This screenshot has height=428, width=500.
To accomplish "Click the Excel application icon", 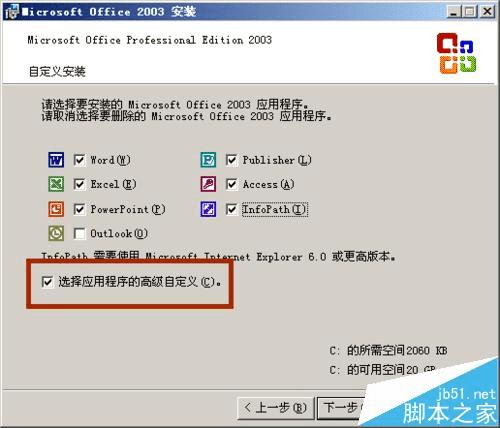I will (56, 184).
